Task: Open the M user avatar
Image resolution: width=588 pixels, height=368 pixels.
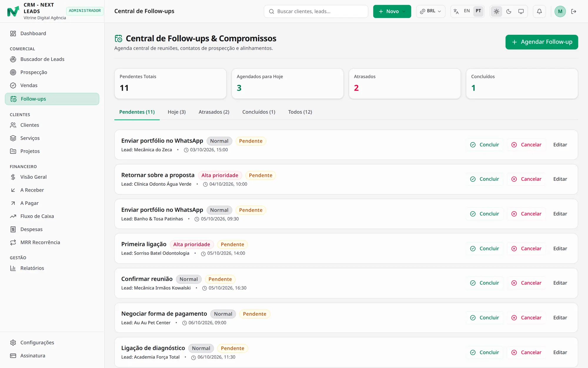Action: point(560,11)
